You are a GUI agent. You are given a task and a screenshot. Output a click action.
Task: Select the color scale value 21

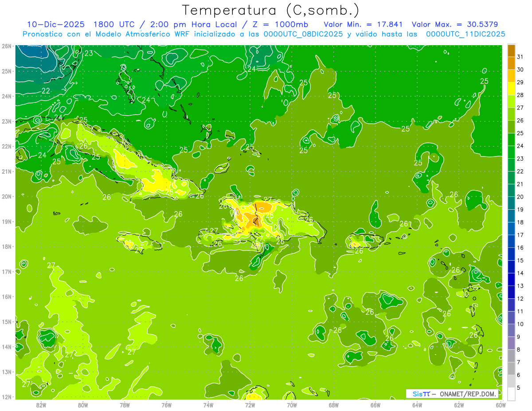click(520, 184)
